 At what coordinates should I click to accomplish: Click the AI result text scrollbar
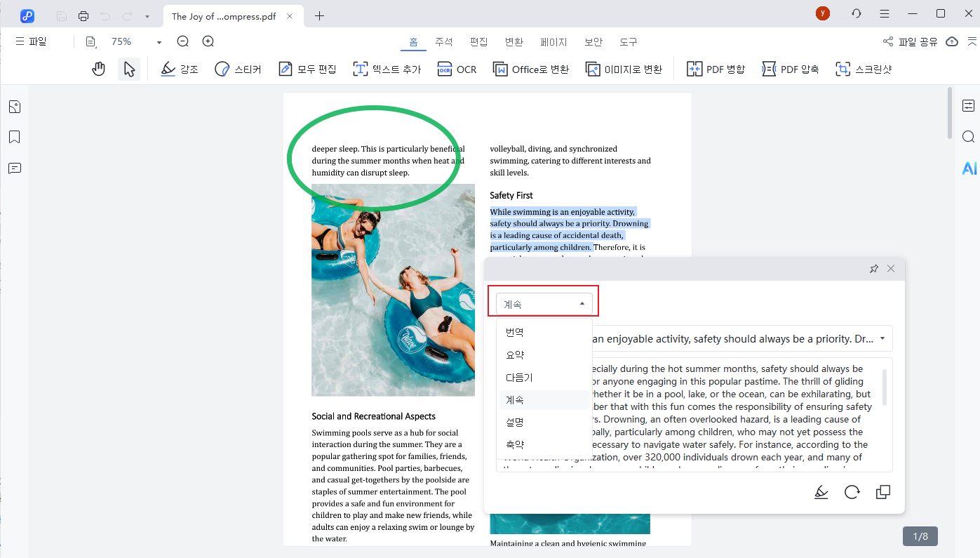(x=884, y=387)
